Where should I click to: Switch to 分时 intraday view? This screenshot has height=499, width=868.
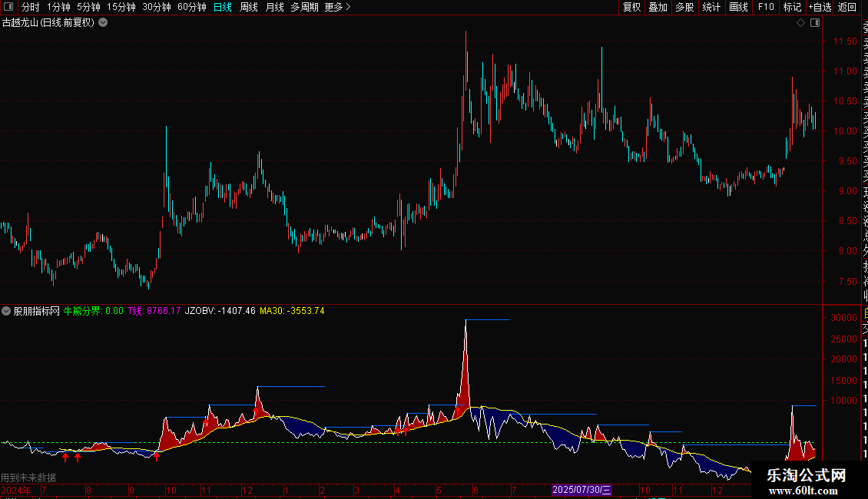click(x=31, y=7)
